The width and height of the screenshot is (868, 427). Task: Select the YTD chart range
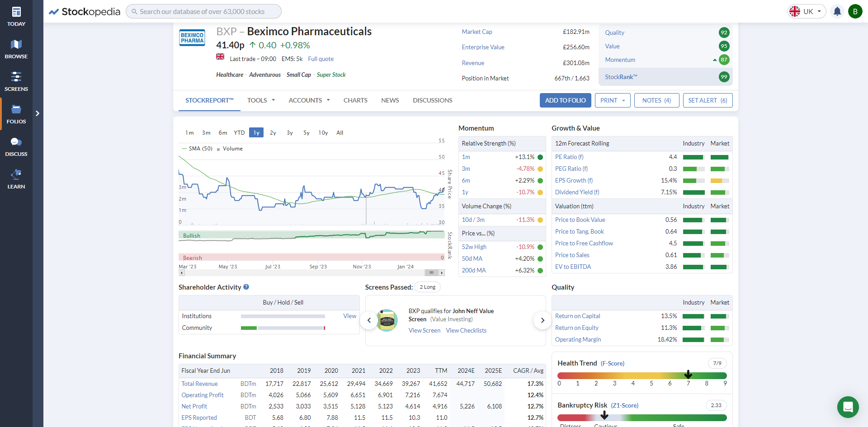point(239,133)
